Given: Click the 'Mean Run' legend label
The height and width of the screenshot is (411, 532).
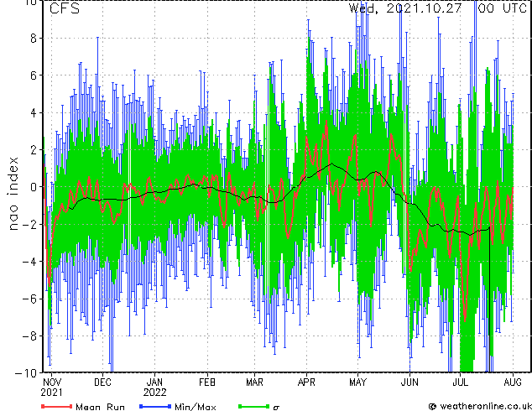Looking at the screenshot, I should point(100,407).
